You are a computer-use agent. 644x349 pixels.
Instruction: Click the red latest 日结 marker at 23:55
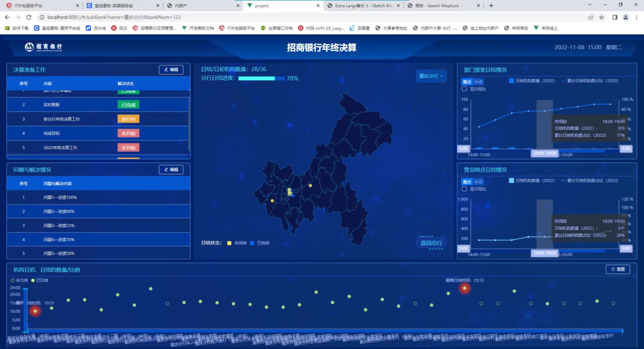[465, 288]
